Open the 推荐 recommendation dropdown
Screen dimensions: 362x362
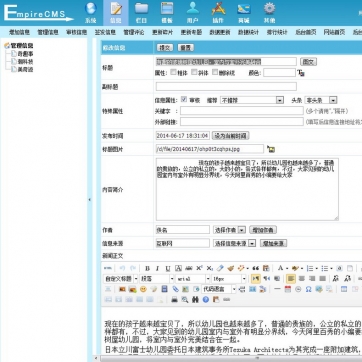tap(252, 100)
